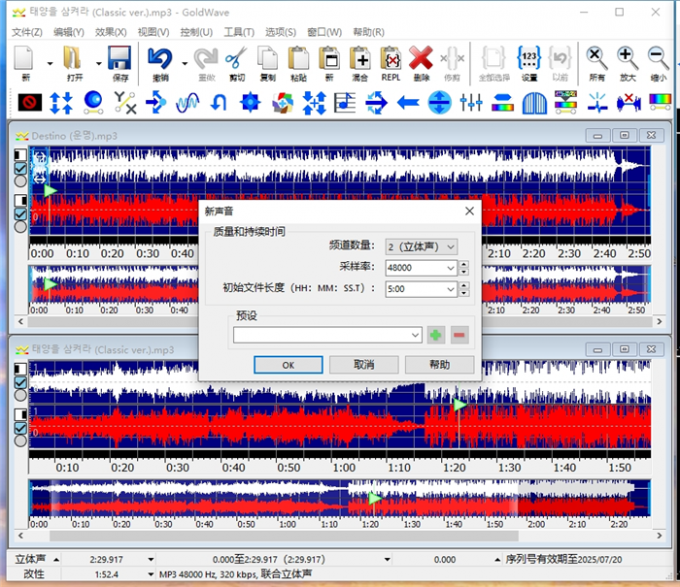Toggle right (red) channel checkbox in Destino window

(x=20, y=214)
